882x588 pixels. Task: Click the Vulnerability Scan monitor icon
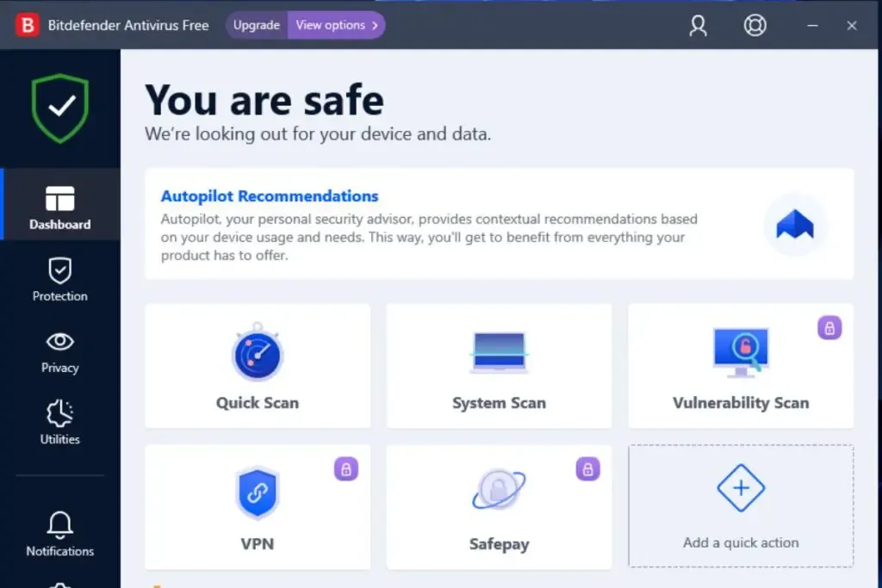pyautogui.click(x=741, y=352)
